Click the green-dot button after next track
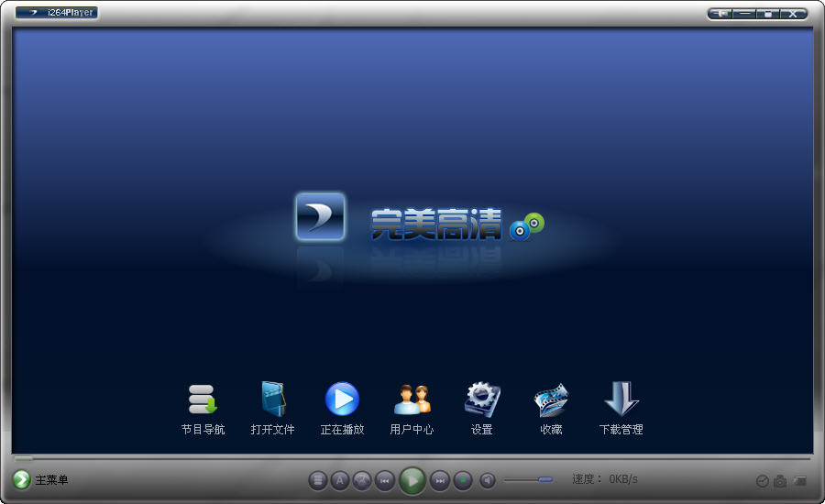825x504 pixels. 463,480
